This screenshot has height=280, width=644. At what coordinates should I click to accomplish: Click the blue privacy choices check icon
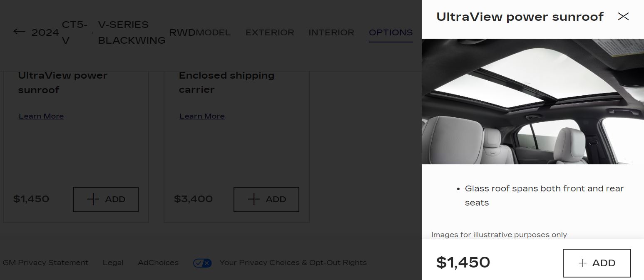coord(202,263)
